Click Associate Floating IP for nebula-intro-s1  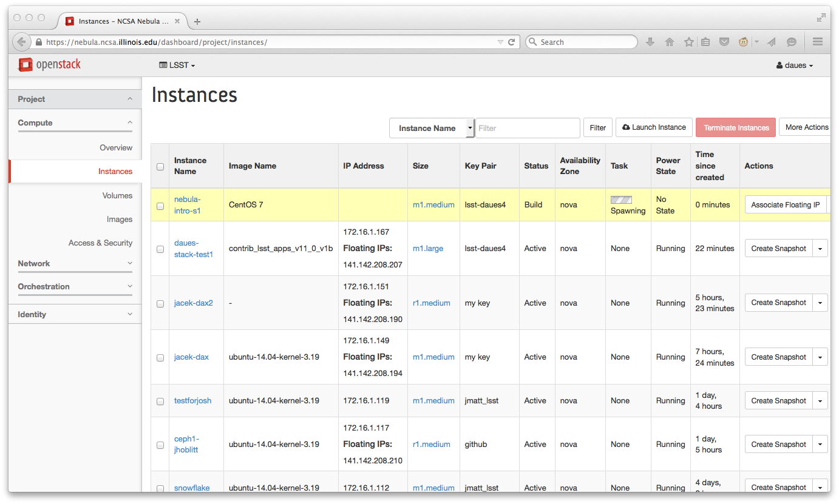[786, 205]
